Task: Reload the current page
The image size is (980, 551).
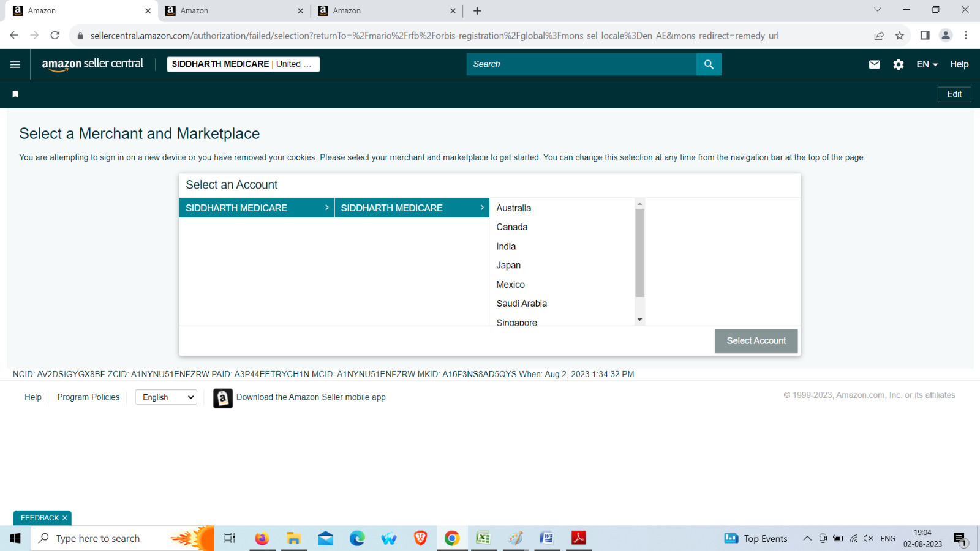Action: point(55,36)
